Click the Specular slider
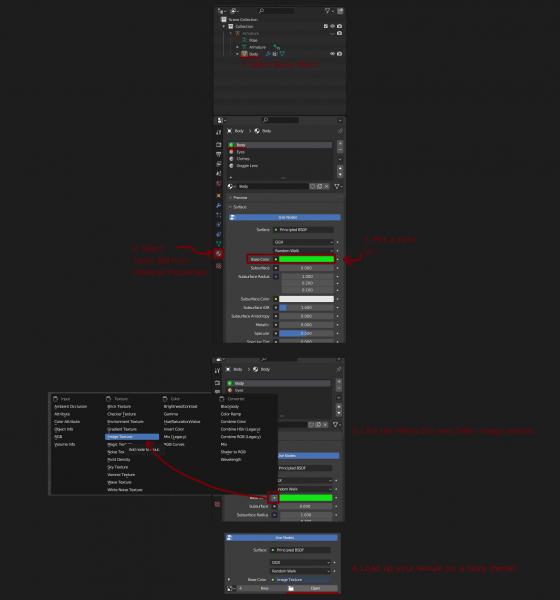 (306, 333)
